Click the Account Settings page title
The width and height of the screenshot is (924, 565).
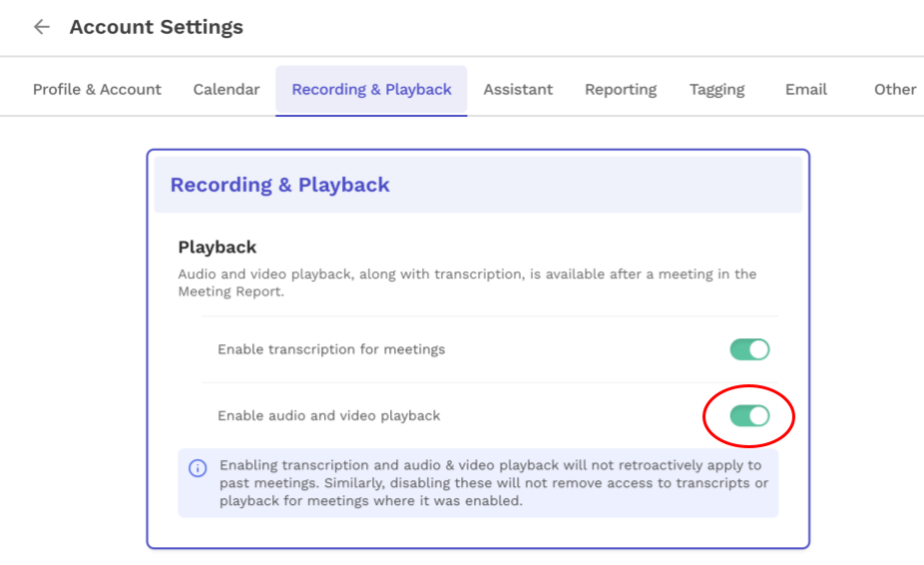pos(156,27)
